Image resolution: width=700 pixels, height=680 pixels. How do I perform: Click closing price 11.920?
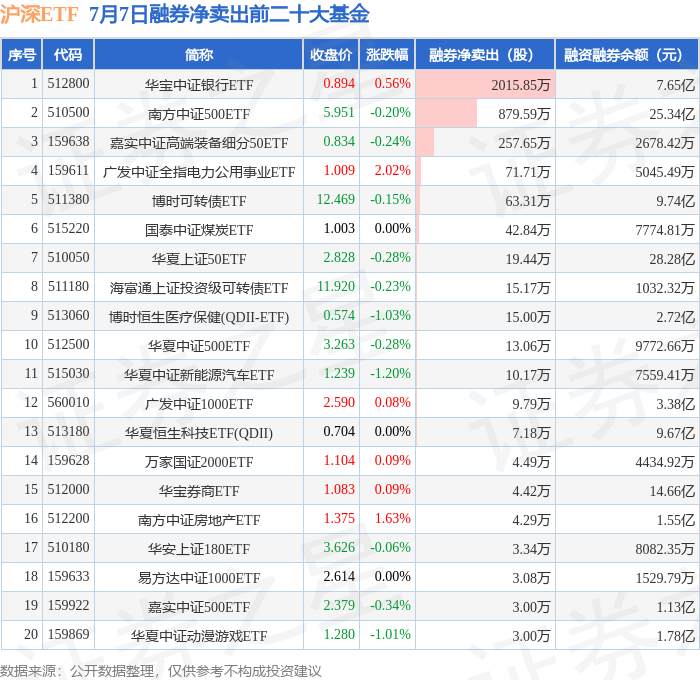pyautogui.click(x=336, y=287)
